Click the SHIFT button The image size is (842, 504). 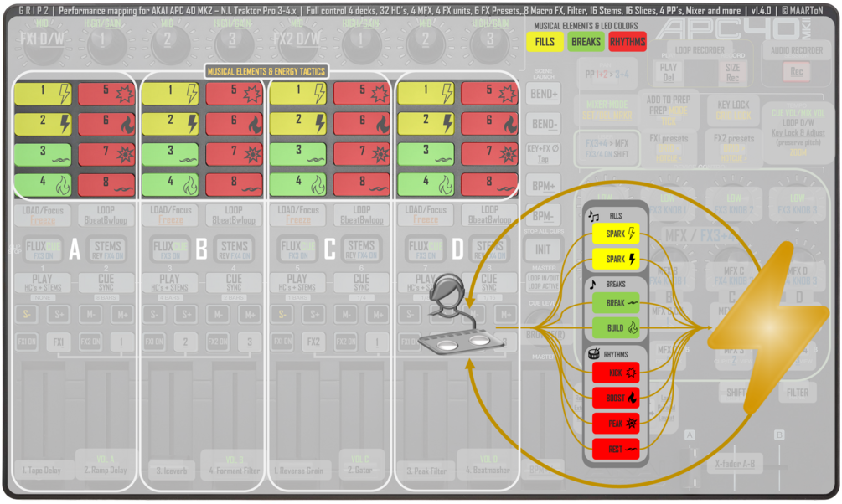pos(736,393)
